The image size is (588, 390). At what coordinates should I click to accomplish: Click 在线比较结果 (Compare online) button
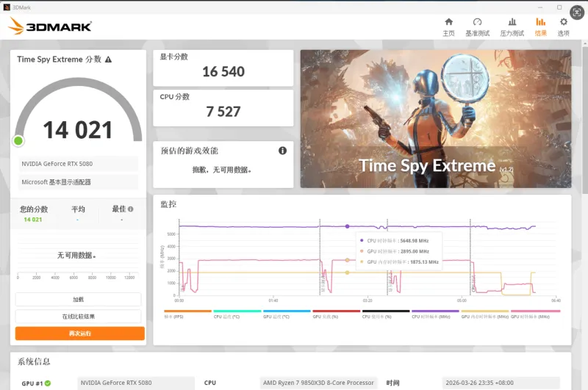pyautogui.click(x=78, y=317)
